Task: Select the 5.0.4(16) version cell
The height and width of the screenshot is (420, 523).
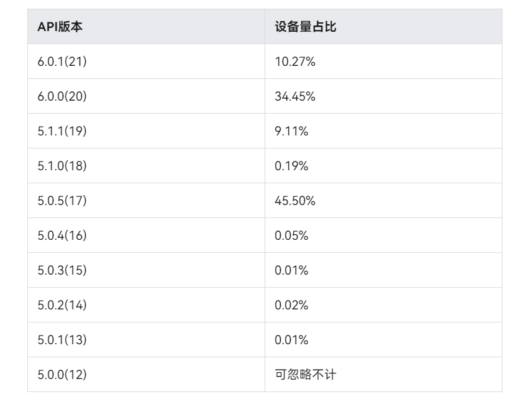Action: click(61, 235)
